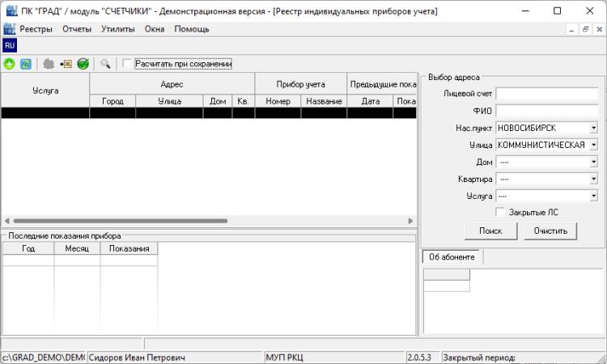The image size is (607, 364).
Task: Click the horizontal scrollbar right arrow
Action: (410, 221)
